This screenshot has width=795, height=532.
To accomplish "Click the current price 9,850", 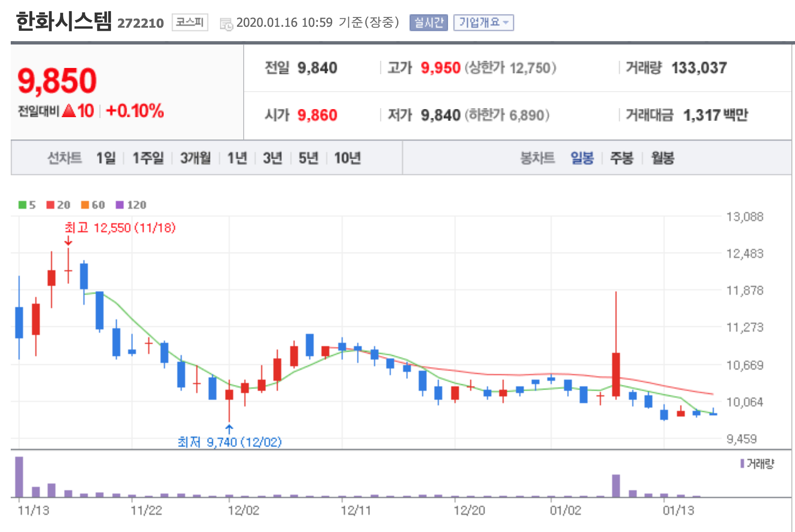I will [57, 81].
